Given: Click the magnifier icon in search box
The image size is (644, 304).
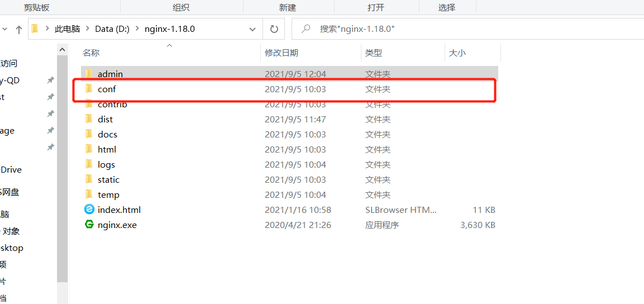Looking at the screenshot, I should (306, 28).
